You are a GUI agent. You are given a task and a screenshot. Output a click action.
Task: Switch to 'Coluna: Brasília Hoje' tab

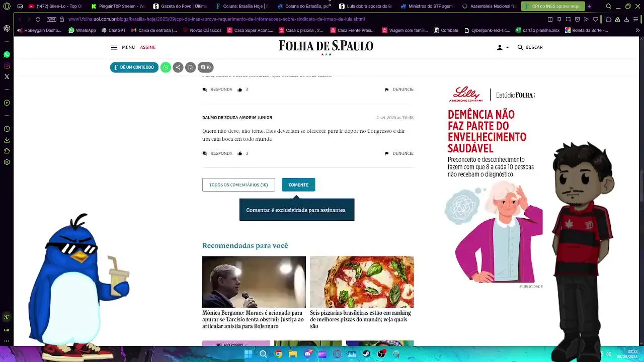point(242,7)
